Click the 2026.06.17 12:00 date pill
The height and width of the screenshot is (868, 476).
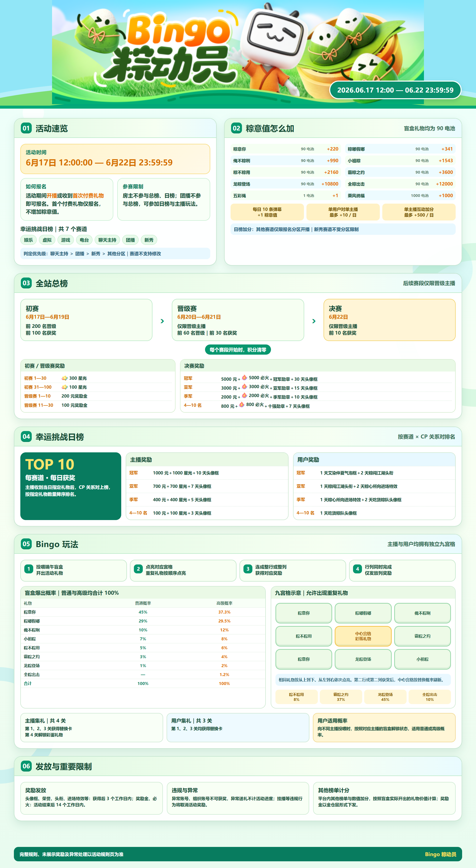coord(395,90)
